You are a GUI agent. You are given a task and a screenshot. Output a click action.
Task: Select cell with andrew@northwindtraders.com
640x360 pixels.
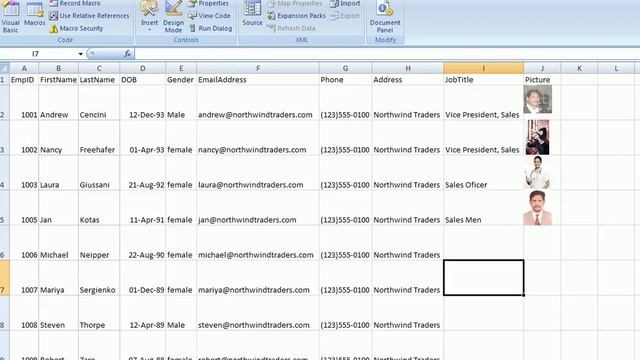pos(258,103)
